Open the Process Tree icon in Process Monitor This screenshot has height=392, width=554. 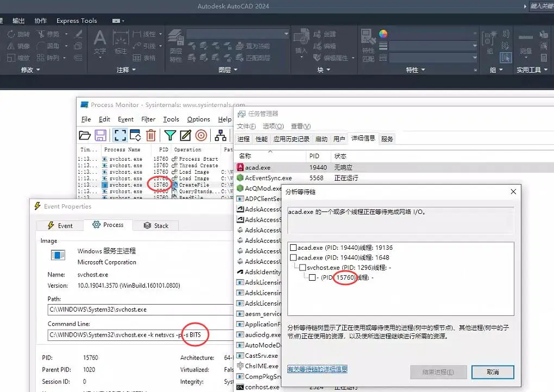click(x=221, y=135)
